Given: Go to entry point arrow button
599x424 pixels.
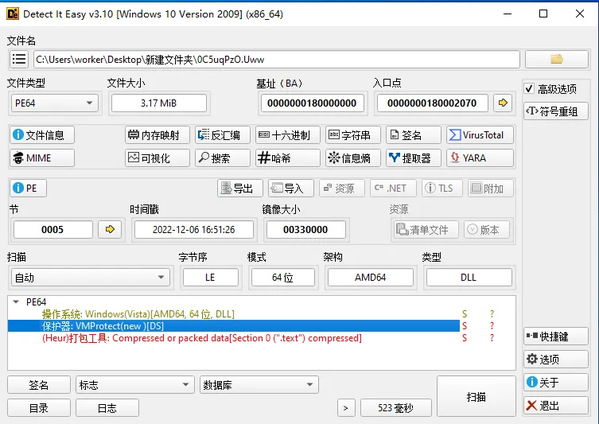Looking at the screenshot, I should [503, 103].
